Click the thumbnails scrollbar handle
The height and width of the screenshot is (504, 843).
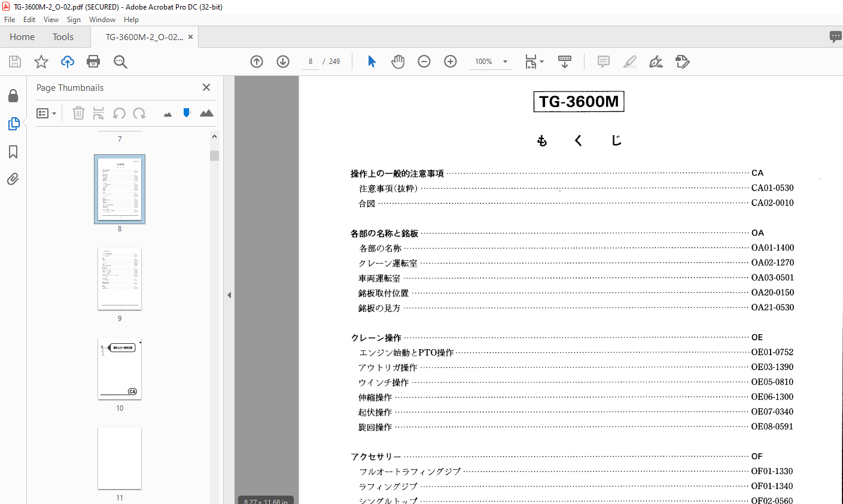[214, 155]
